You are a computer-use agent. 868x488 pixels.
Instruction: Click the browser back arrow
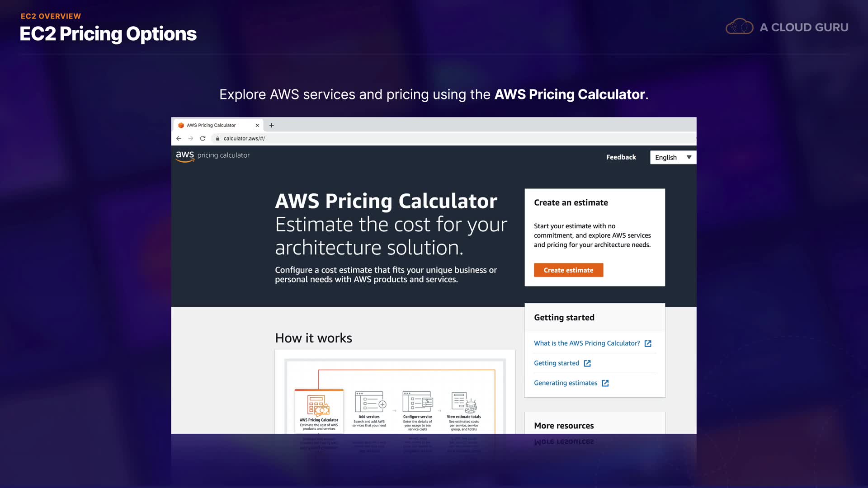tap(179, 138)
